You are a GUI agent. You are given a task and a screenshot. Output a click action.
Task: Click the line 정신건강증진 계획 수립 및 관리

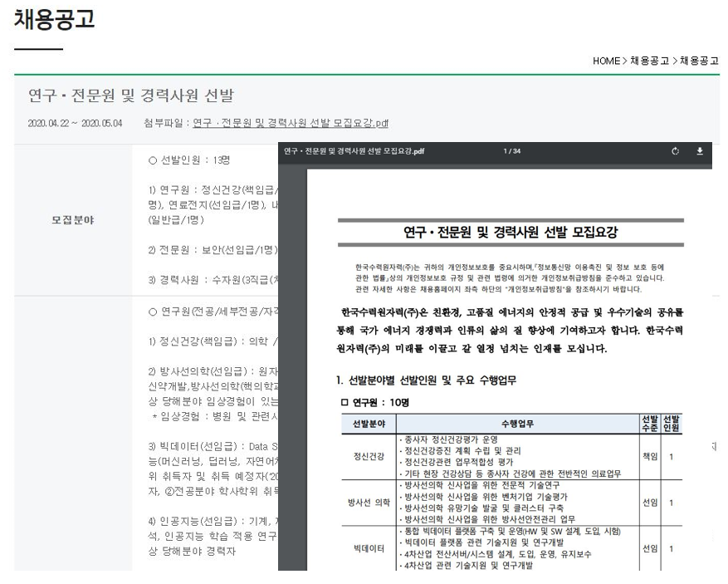pos(460,450)
